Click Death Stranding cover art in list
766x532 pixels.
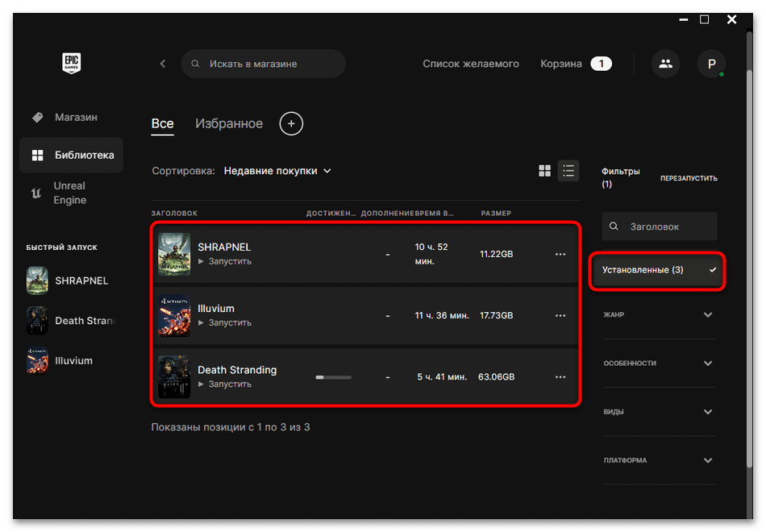point(174,377)
